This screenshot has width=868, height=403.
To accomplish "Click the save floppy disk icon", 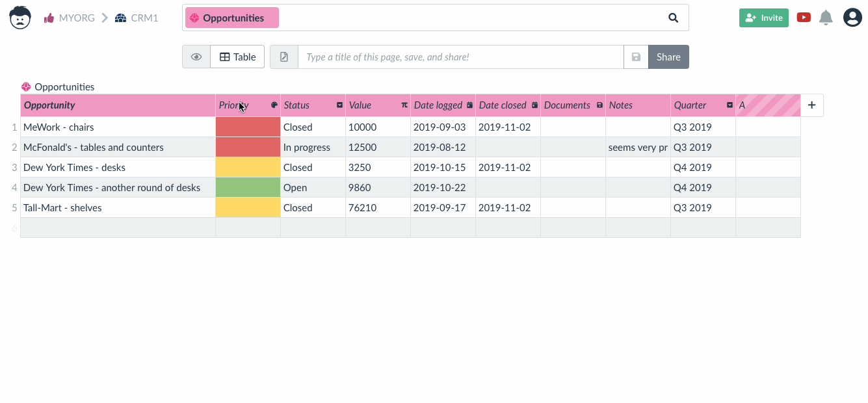I will coord(636,57).
